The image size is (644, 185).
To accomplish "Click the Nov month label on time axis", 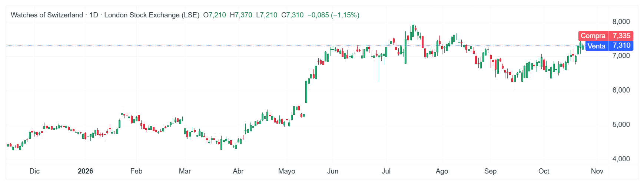I will tap(597, 171).
